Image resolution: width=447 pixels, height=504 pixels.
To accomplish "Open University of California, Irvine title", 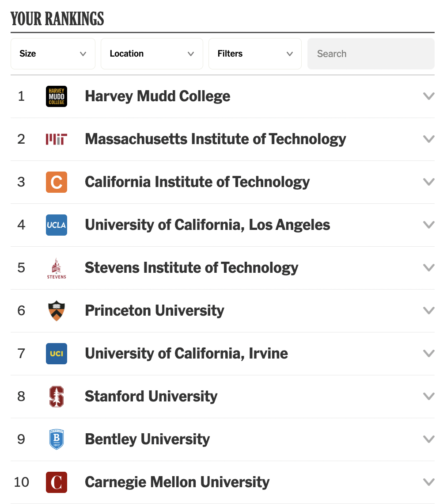I will tap(186, 354).
